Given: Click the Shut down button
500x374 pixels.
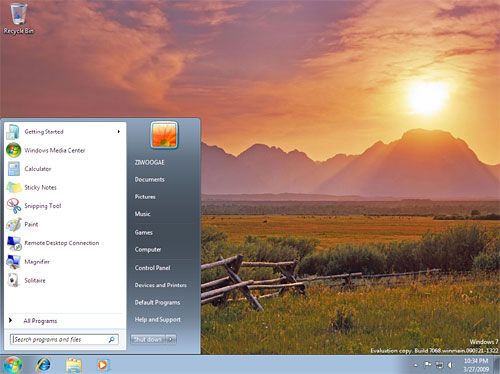Looking at the screenshot, I should click(148, 339).
